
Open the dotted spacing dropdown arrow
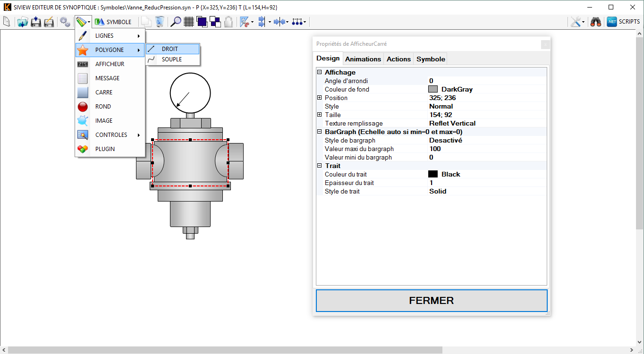pyautogui.click(x=305, y=22)
